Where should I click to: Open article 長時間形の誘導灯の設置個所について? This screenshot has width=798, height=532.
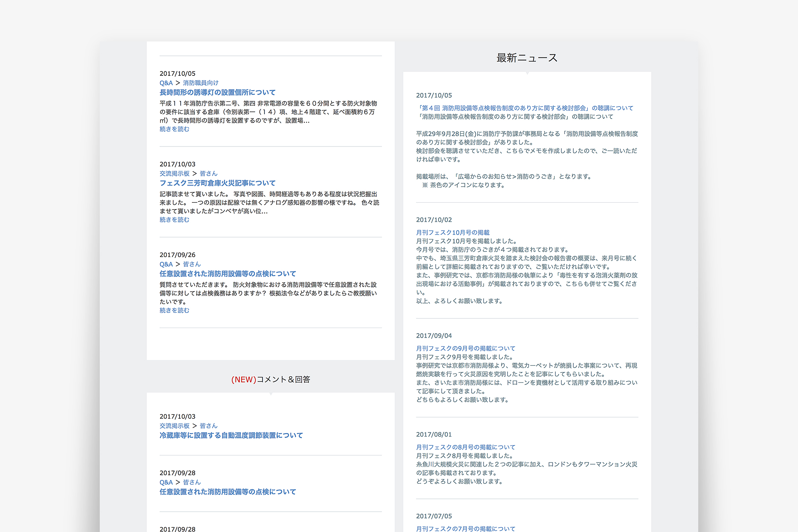[x=217, y=93]
